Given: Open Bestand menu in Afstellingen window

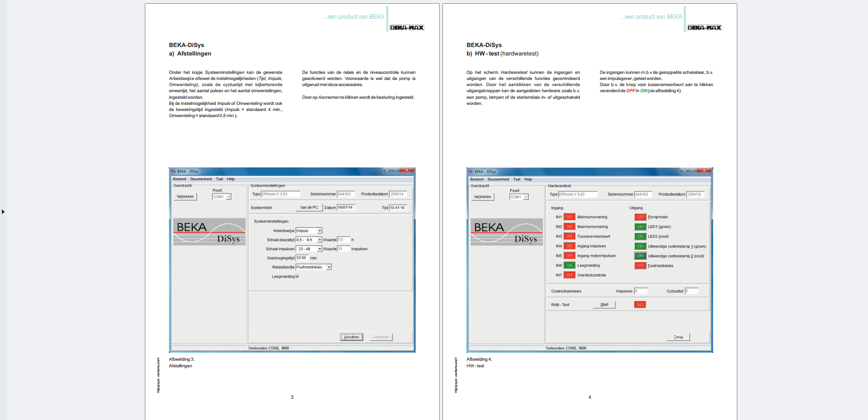Looking at the screenshot, I should [x=179, y=179].
